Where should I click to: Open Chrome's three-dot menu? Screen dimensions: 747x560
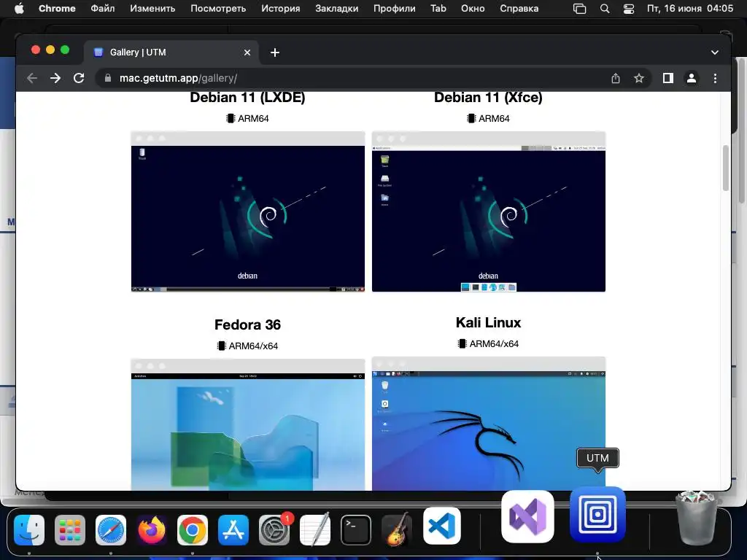[715, 78]
